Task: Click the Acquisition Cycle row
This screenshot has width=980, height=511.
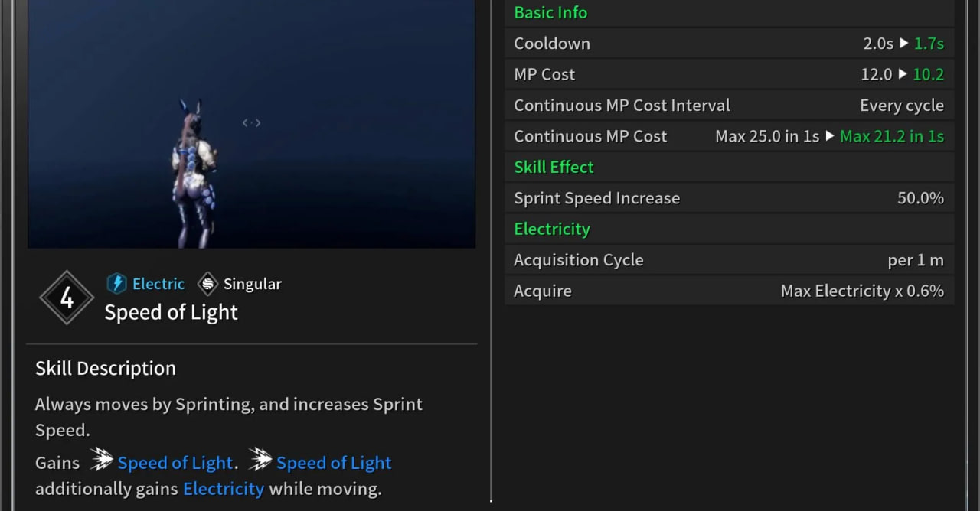Action: click(729, 260)
